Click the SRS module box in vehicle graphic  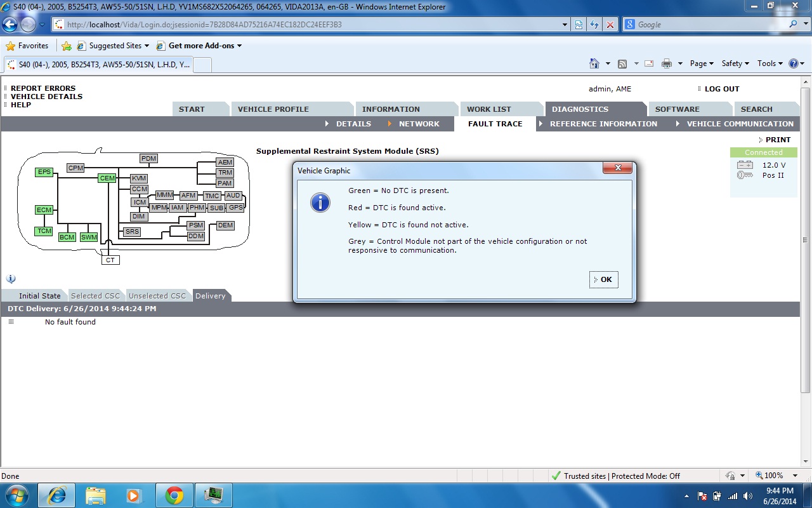point(132,232)
